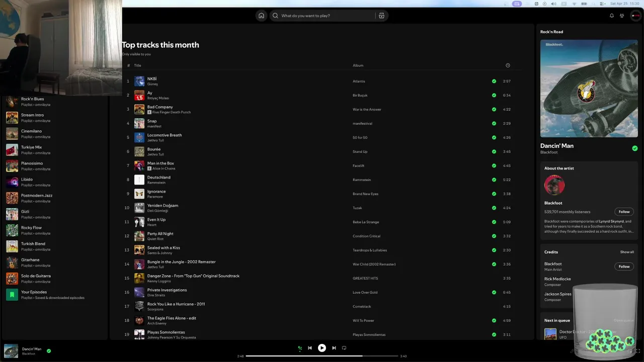
Task: Follow Blackfoot in the Credits section
Action: [624, 266]
